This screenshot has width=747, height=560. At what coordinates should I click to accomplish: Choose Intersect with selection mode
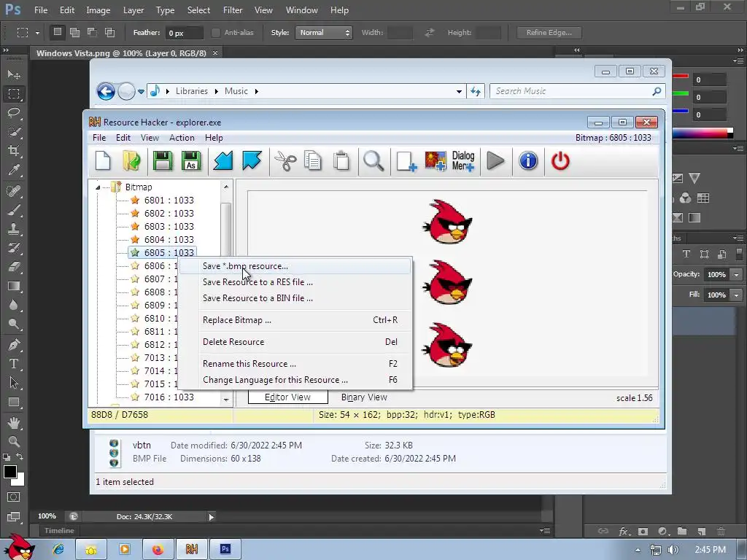click(110, 32)
